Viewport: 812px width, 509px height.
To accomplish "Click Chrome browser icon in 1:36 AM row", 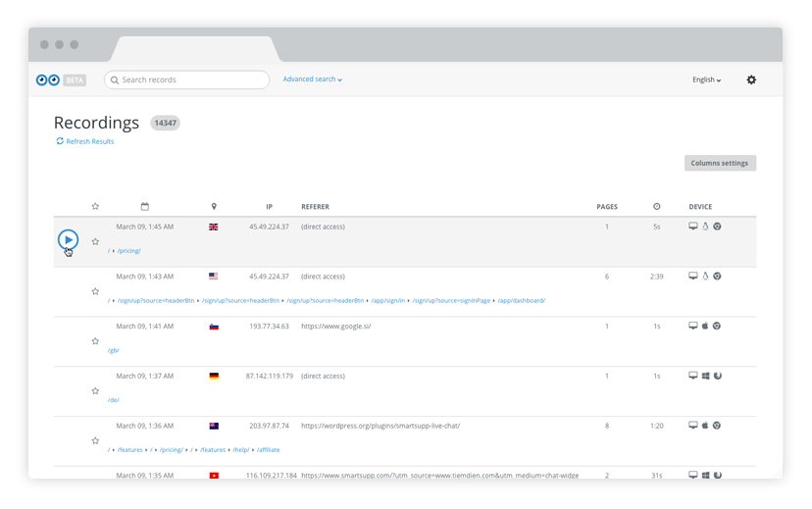I will [717, 425].
